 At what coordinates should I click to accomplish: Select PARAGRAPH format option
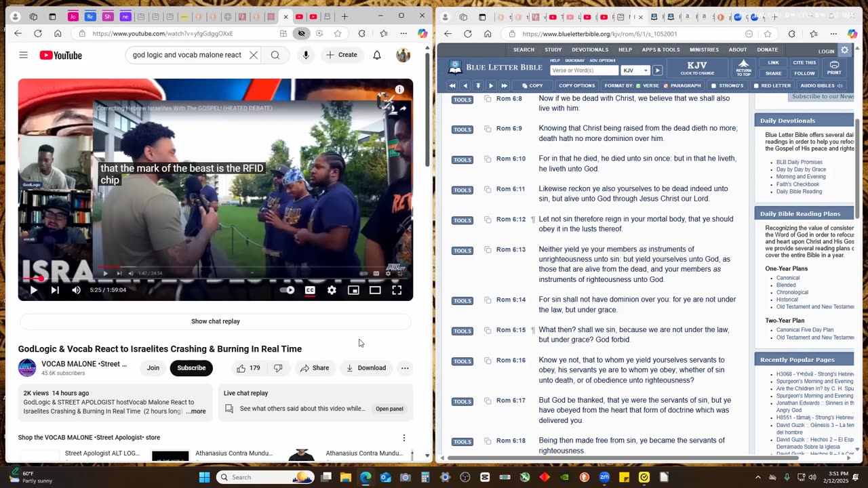pos(682,86)
